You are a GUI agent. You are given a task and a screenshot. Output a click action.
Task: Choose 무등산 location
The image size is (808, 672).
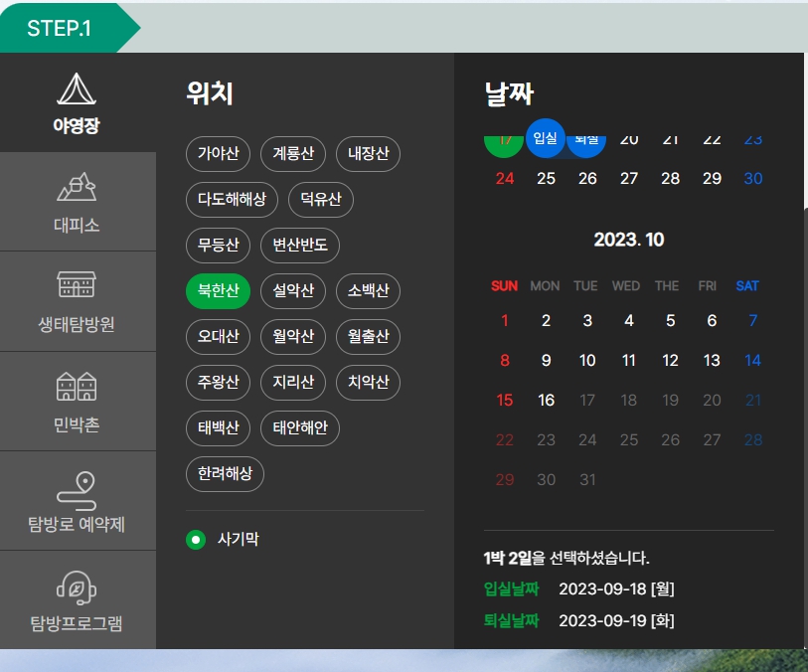(218, 246)
